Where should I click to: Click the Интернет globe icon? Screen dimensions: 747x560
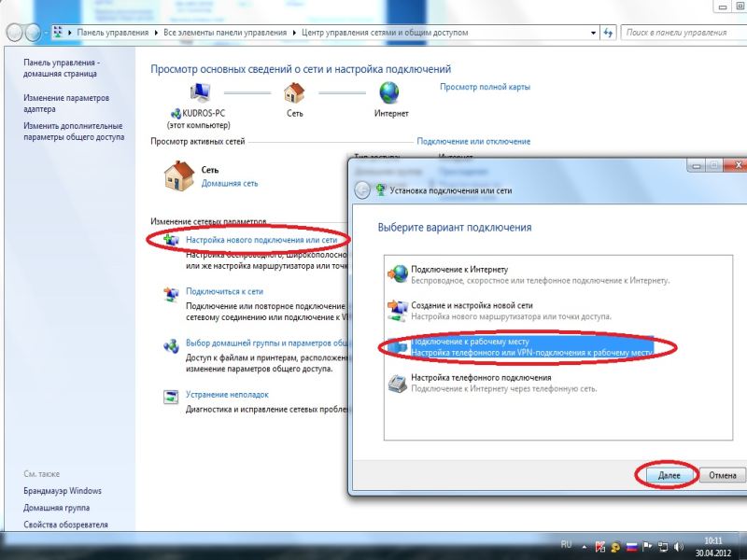389,92
